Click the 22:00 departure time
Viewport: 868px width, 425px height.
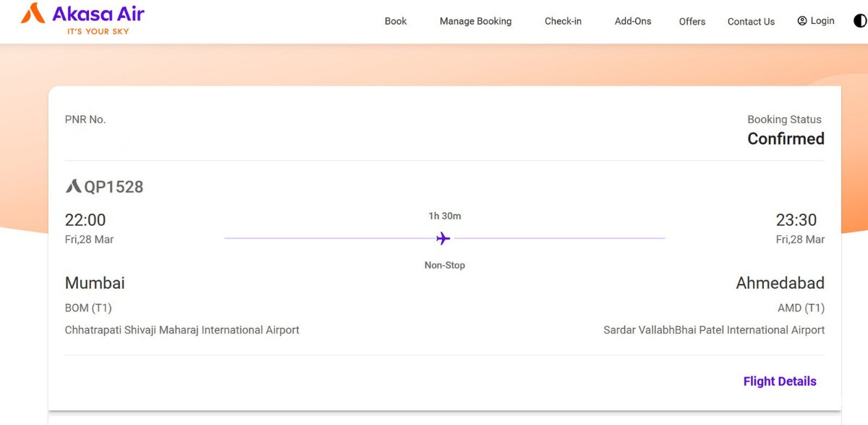tap(85, 220)
